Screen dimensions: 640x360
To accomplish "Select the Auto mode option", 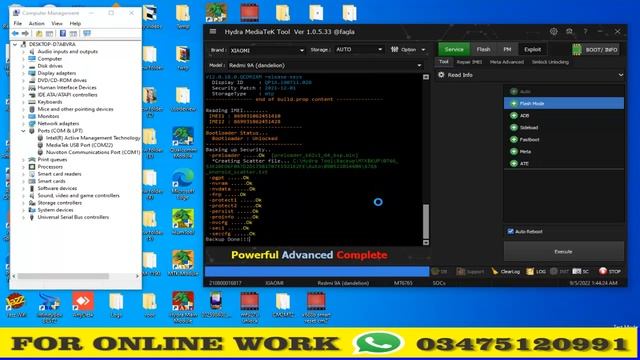I will 564,91.
